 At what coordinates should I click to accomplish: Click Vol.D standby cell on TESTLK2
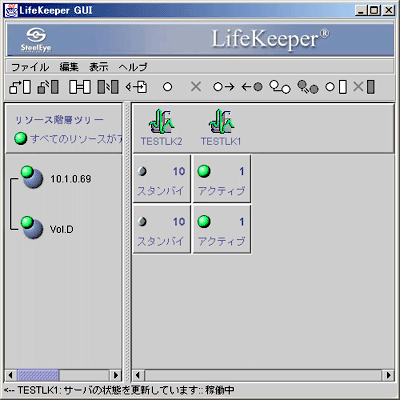162,229
